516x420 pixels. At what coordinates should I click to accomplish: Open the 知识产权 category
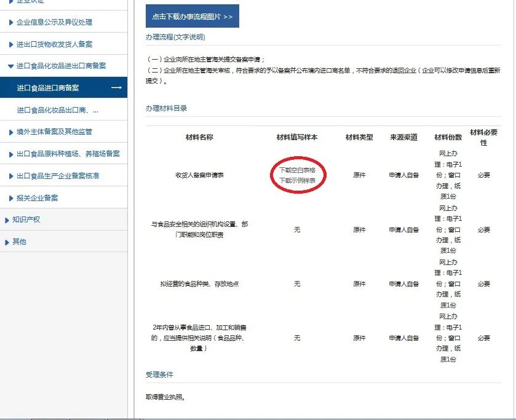[x=26, y=220]
